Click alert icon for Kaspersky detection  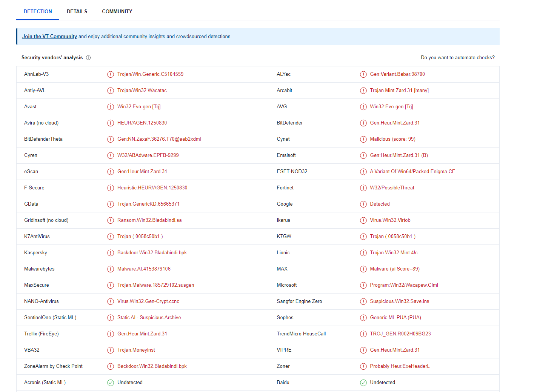(111, 253)
